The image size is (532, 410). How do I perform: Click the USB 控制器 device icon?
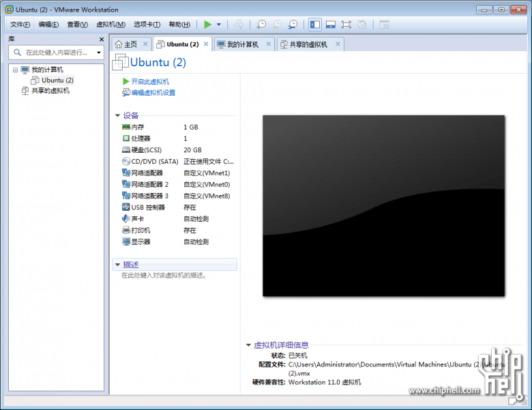126,207
